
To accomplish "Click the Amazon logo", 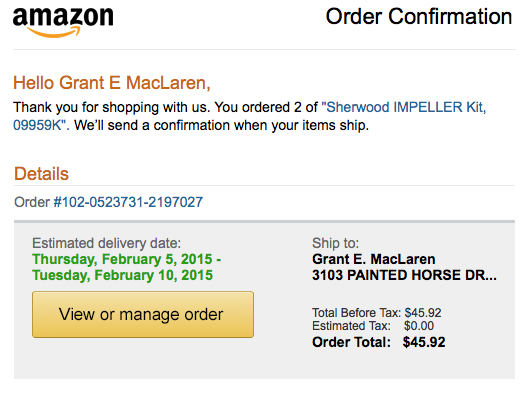I will point(63,22).
